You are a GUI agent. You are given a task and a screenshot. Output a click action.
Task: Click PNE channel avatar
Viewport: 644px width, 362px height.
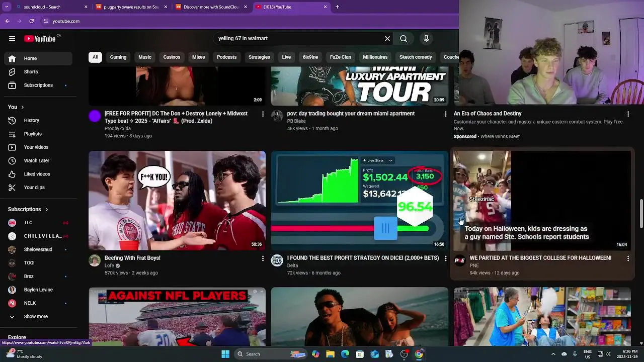pyautogui.click(x=460, y=260)
